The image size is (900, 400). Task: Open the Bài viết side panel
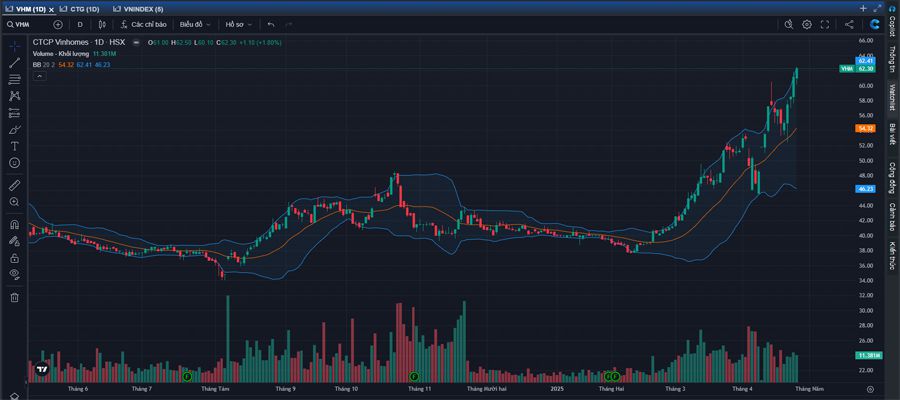893,134
